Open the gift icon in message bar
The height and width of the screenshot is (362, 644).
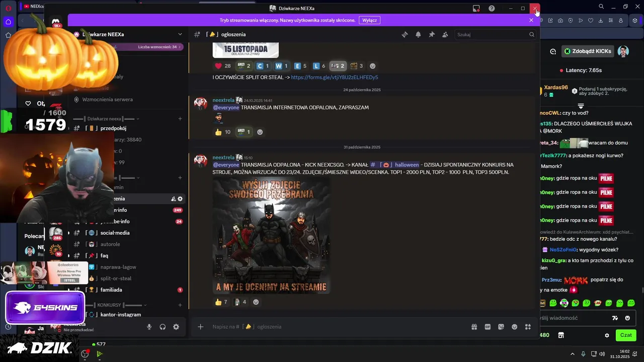pyautogui.click(x=474, y=327)
